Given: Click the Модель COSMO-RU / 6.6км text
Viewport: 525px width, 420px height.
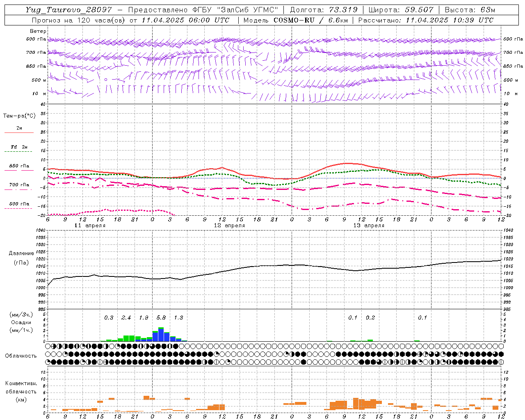Looking at the screenshot, I should pos(296,20).
